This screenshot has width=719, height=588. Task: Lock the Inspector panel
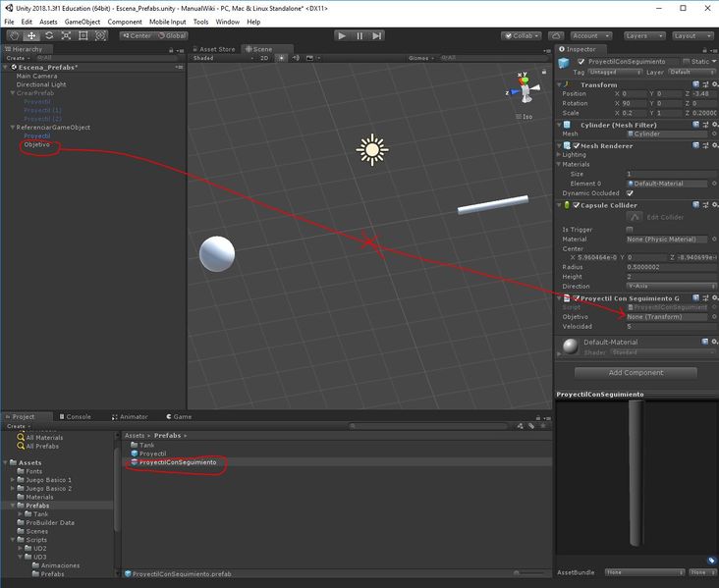705,49
